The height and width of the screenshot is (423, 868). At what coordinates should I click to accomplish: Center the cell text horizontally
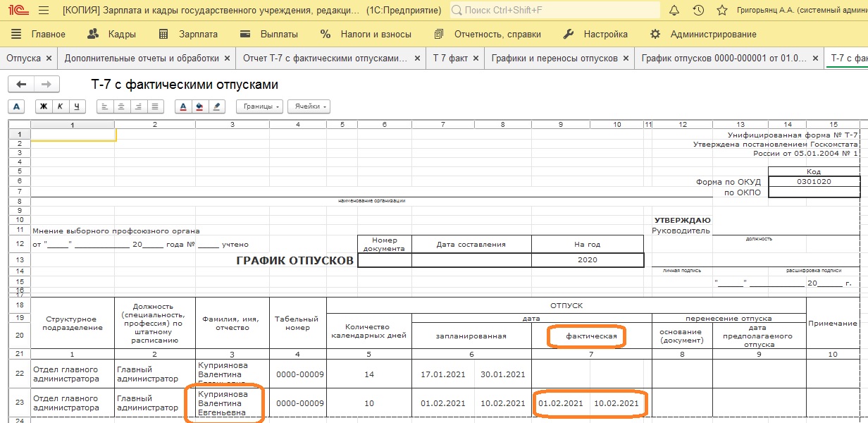121,106
